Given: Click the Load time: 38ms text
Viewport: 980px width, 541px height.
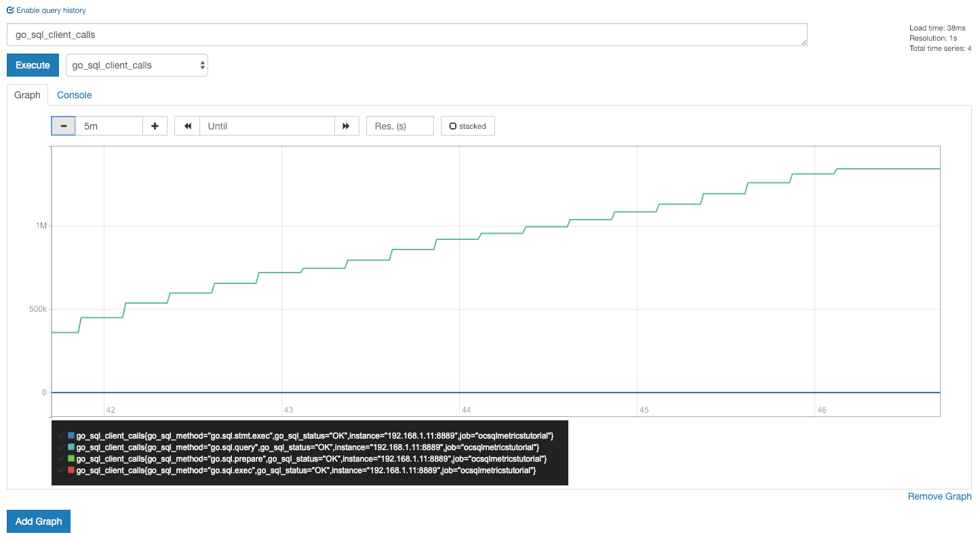Looking at the screenshot, I should point(937,28).
